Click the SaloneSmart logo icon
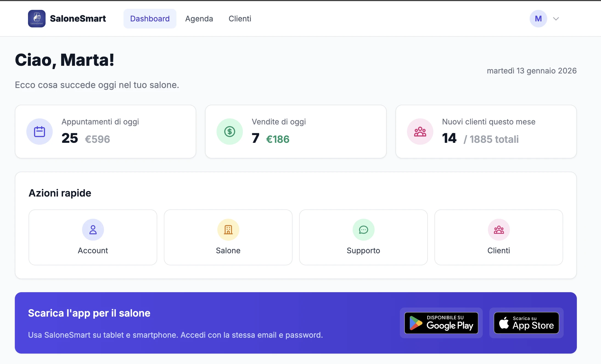The height and width of the screenshot is (364, 601). (36, 19)
